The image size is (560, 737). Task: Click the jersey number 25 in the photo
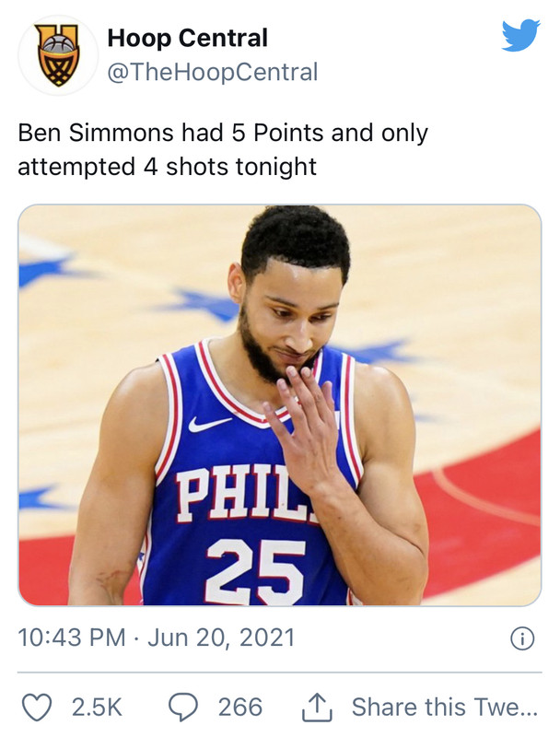(x=255, y=571)
